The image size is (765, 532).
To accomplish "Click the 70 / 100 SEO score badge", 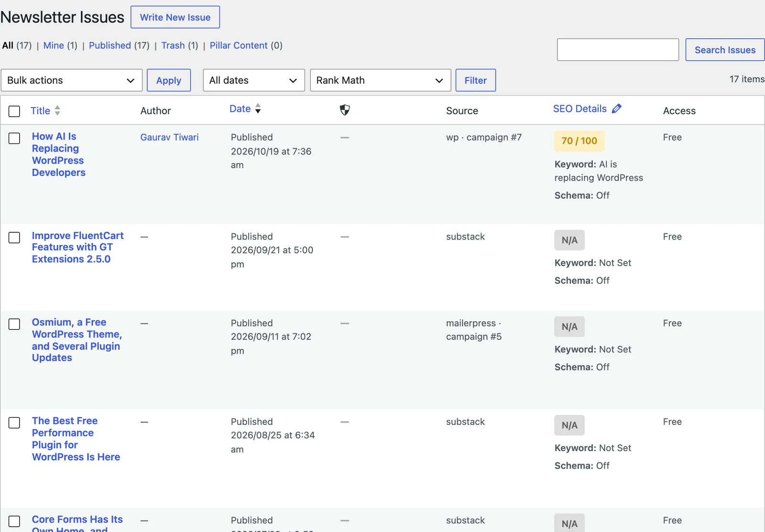I will pyautogui.click(x=579, y=141).
